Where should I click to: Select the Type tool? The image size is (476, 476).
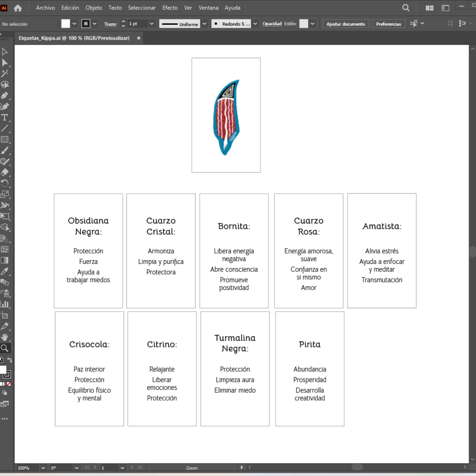(5, 118)
